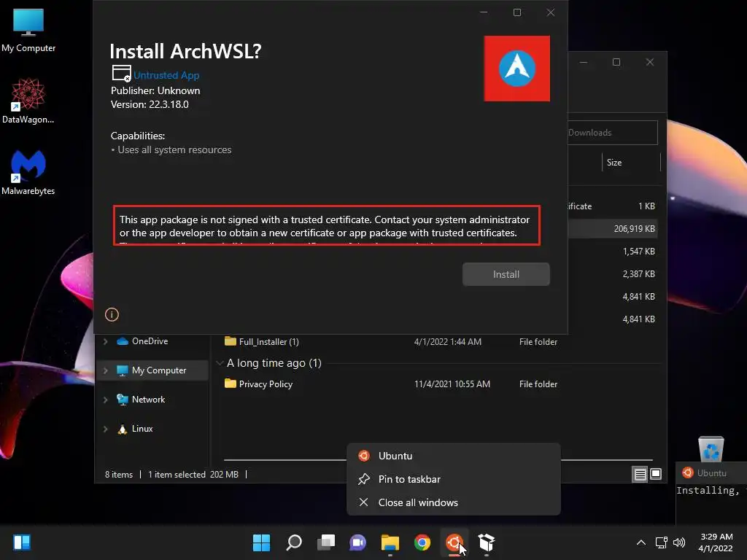The image size is (747, 560).
Task: Click the ArchWSL logo image
Action: point(517,69)
